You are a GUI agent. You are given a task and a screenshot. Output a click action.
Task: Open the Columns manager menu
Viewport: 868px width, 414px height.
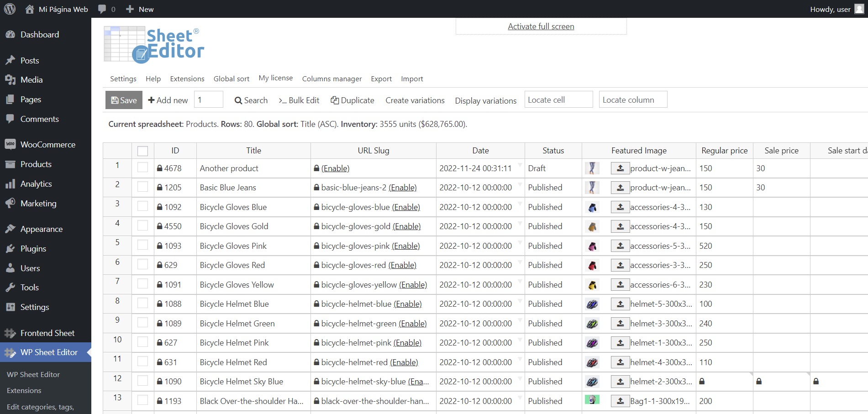[331, 79]
